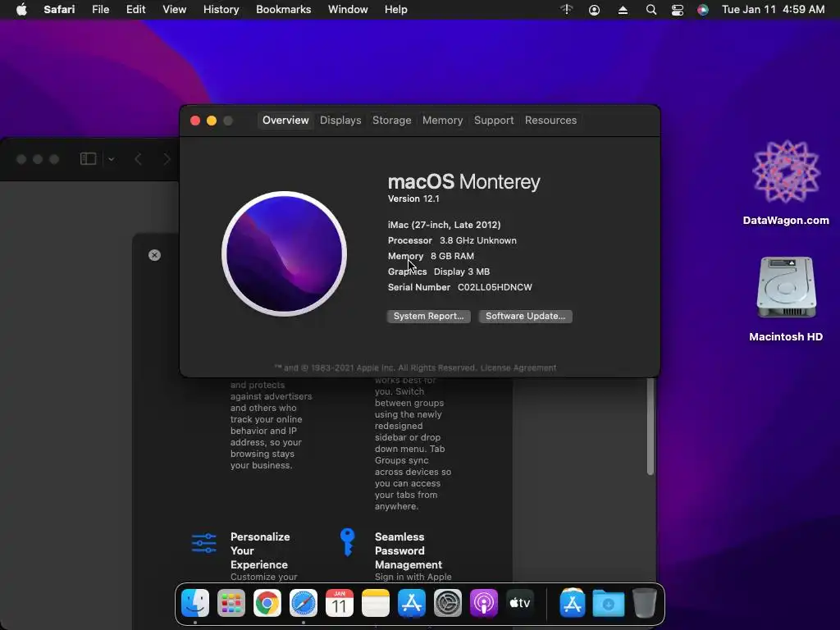Go back in the Safari window
840x630 pixels.
point(138,159)
